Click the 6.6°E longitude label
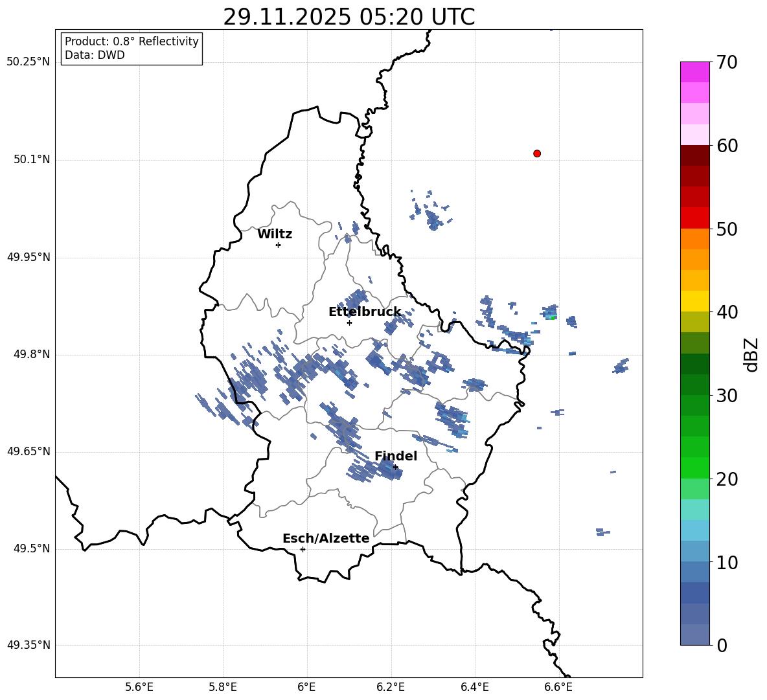The width and height of the screenshot is (767, 700). (558, 687)
